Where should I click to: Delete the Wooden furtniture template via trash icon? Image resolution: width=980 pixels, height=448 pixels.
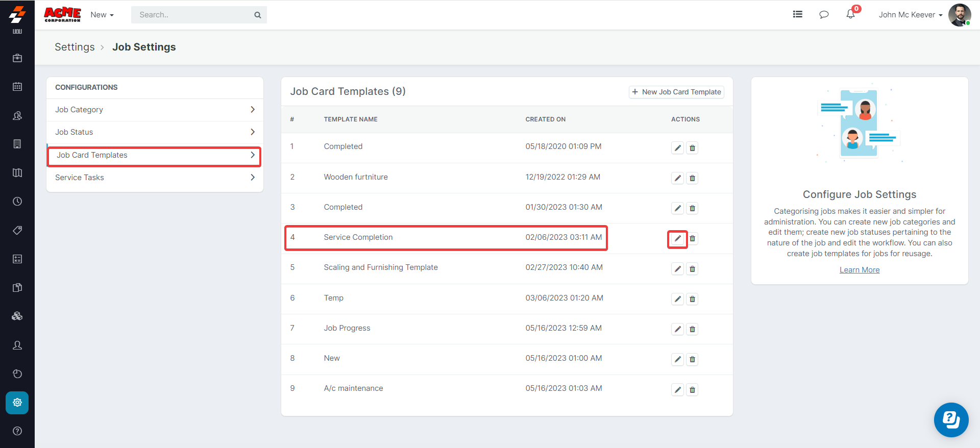coord(692,178)
